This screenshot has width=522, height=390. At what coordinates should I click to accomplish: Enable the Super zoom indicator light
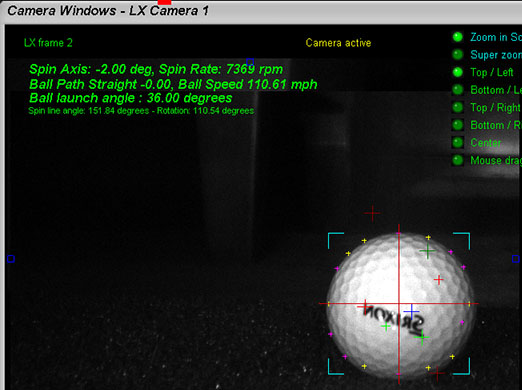(458, 54)
